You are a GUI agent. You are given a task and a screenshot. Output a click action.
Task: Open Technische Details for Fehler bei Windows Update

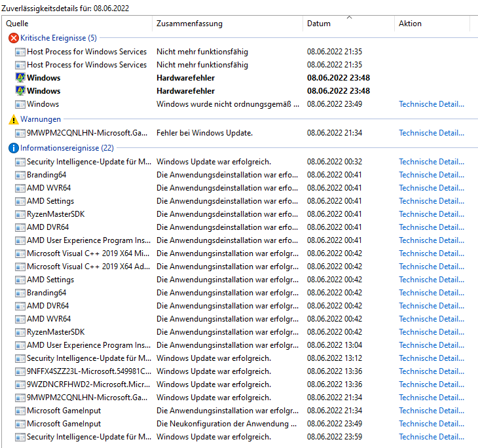point(432,133)
